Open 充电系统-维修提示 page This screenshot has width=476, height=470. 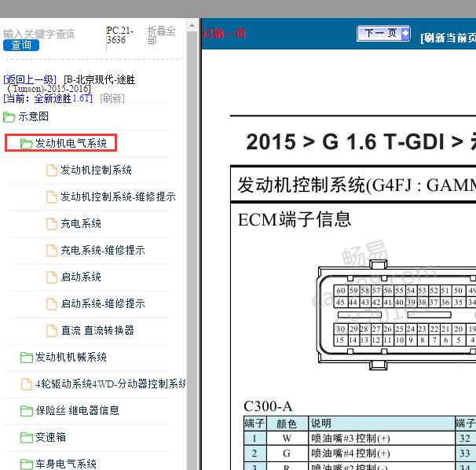(x=103, y=250)
